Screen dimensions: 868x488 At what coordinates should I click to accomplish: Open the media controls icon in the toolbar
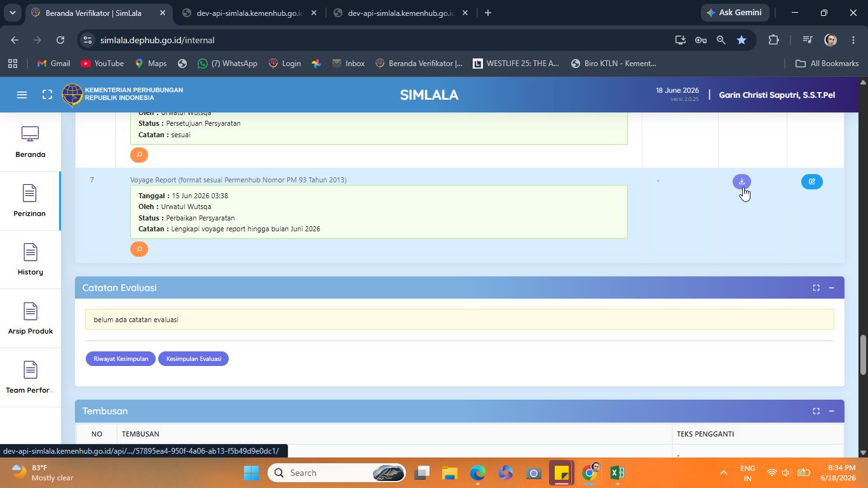tap(808, 40)
